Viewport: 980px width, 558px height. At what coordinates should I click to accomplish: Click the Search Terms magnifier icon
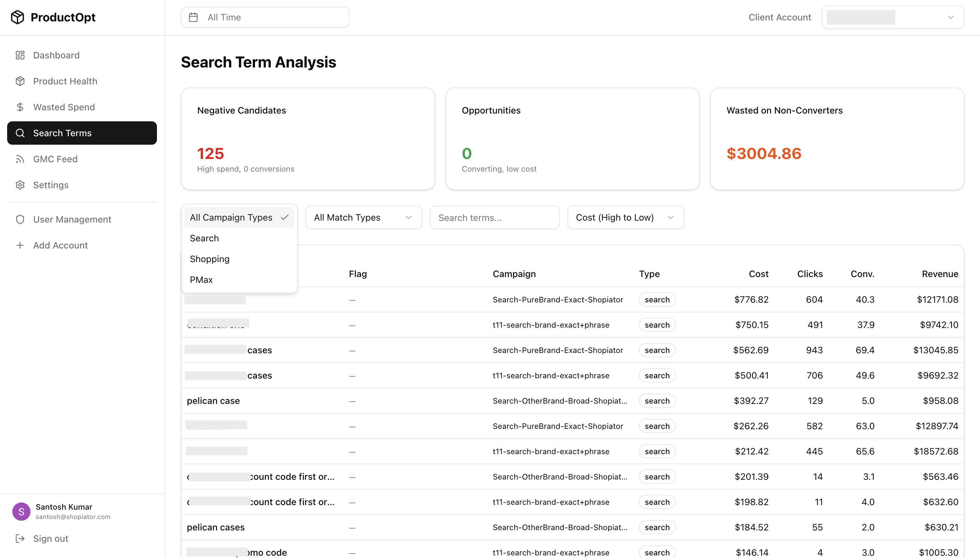coord(20,133)
